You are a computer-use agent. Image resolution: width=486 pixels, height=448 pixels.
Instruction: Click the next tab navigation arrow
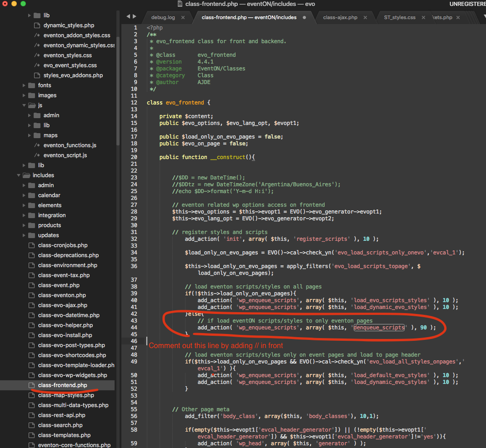point(135,17)
